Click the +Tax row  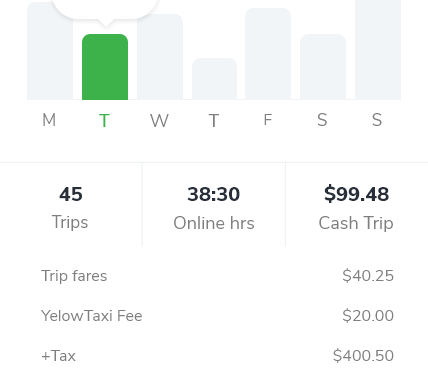coord(217,356)
